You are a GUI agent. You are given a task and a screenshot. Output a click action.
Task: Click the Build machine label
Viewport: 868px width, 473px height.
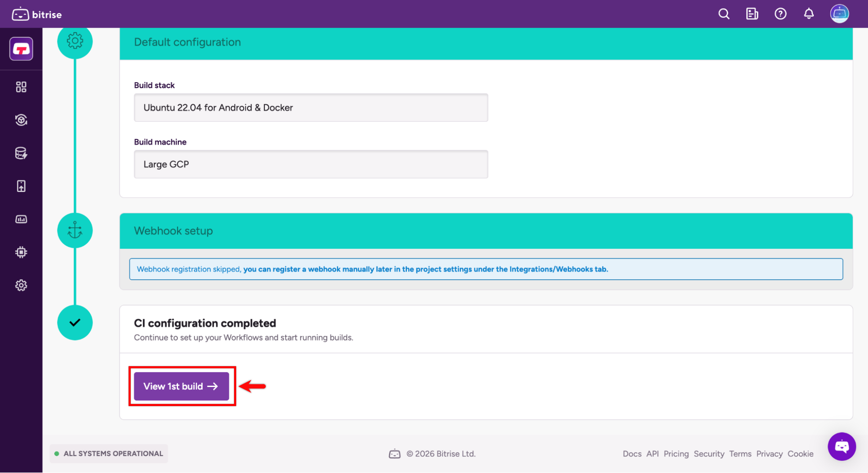[x=160, y=142]
